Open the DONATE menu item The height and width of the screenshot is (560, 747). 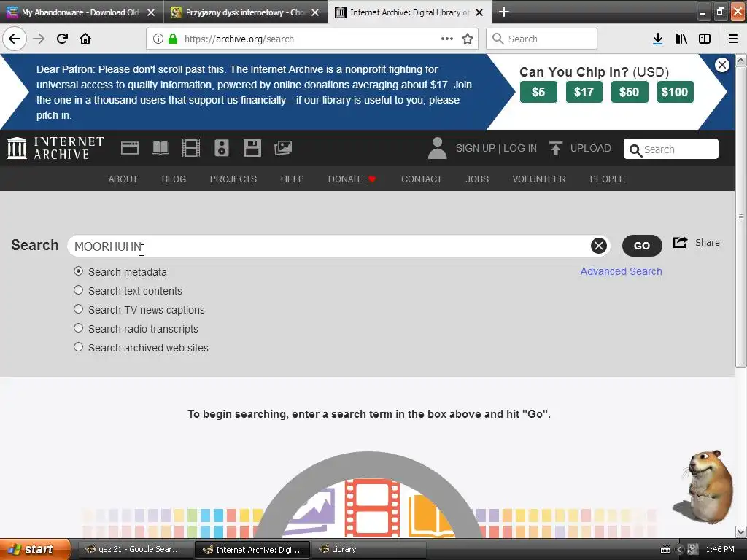(x=352, y=179)
